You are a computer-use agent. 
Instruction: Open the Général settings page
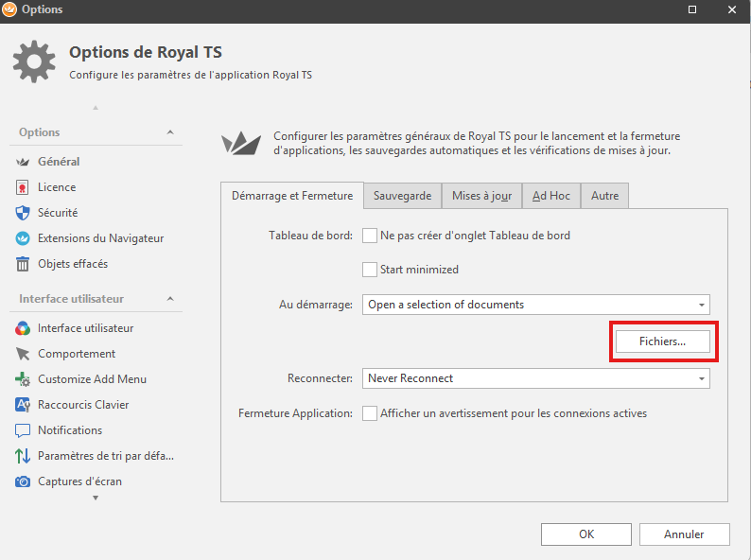pos(59,162)
